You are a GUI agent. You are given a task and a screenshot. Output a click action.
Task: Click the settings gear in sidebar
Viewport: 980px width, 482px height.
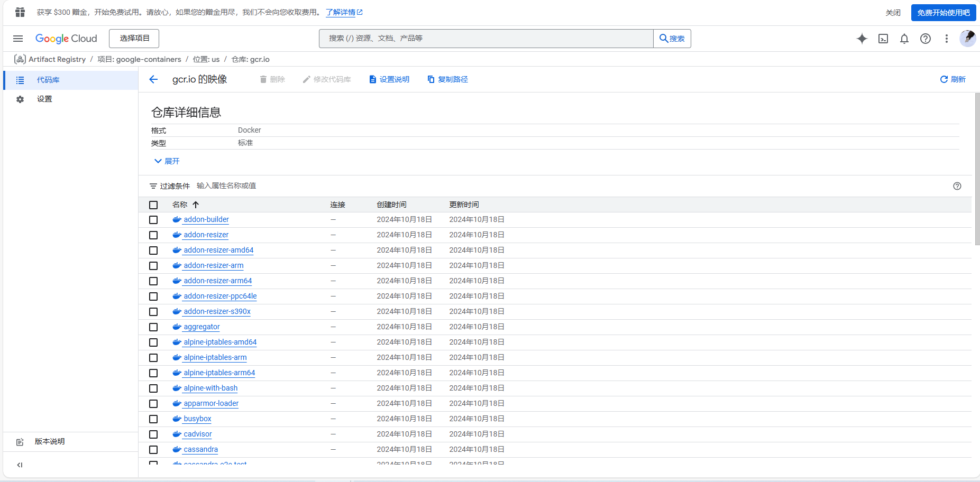(x=20, y=99)
